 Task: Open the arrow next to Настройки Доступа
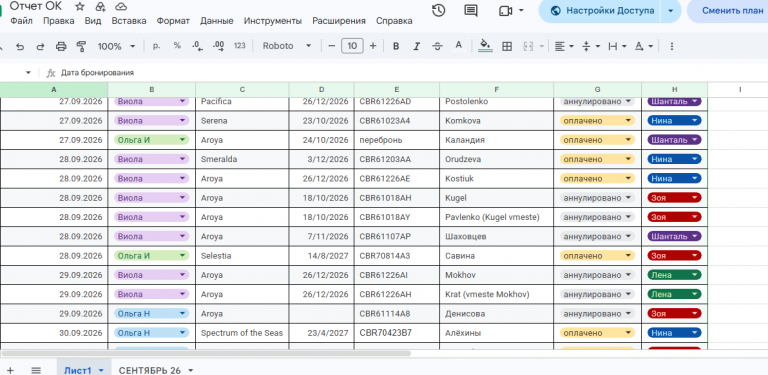click(671, 11)
